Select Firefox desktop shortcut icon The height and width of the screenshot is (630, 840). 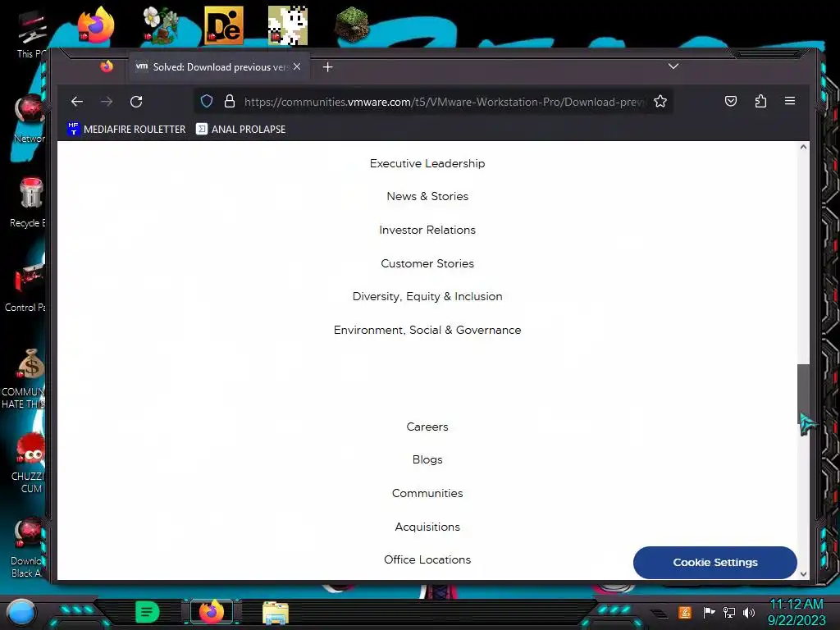click(x=96, y=25)
